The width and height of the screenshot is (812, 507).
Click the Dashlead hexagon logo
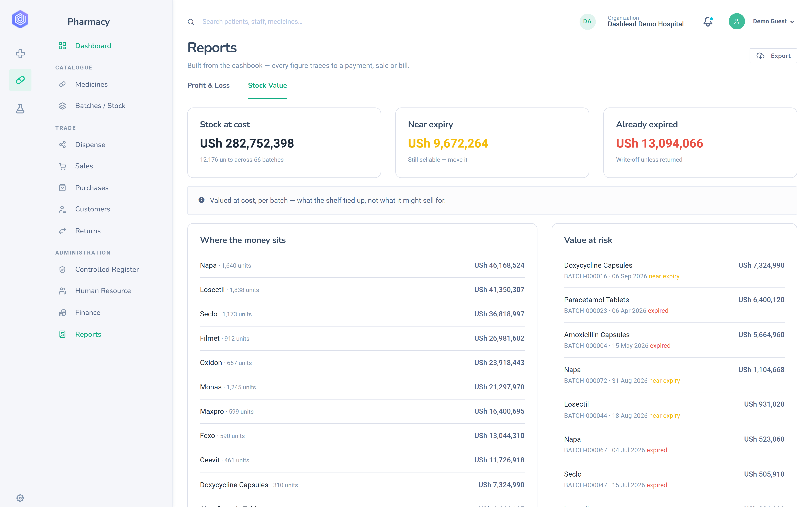(20, 19)
